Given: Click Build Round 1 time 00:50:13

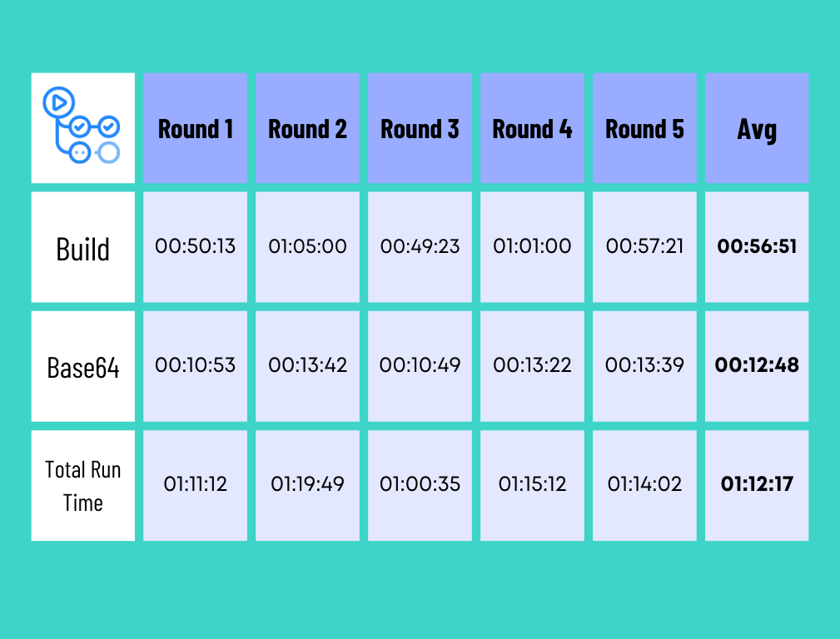Looking at the screenshot, I should tap(196, 246).
